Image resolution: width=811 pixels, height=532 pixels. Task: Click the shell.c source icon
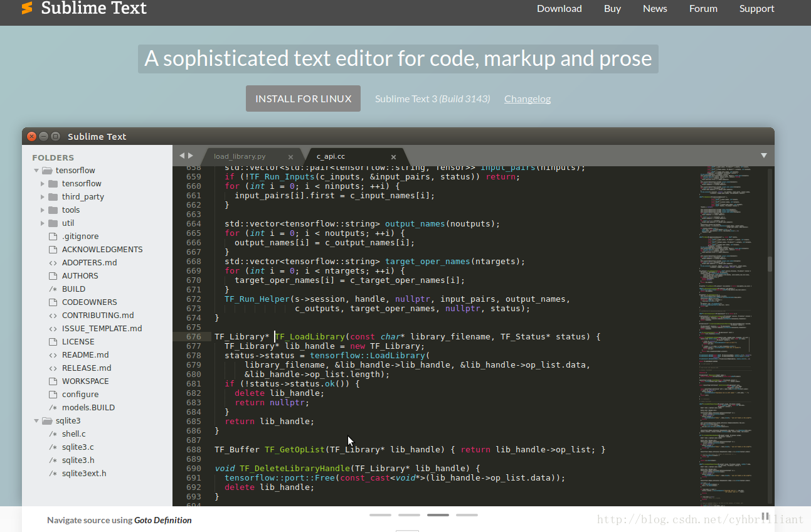[x=53, y=434]
